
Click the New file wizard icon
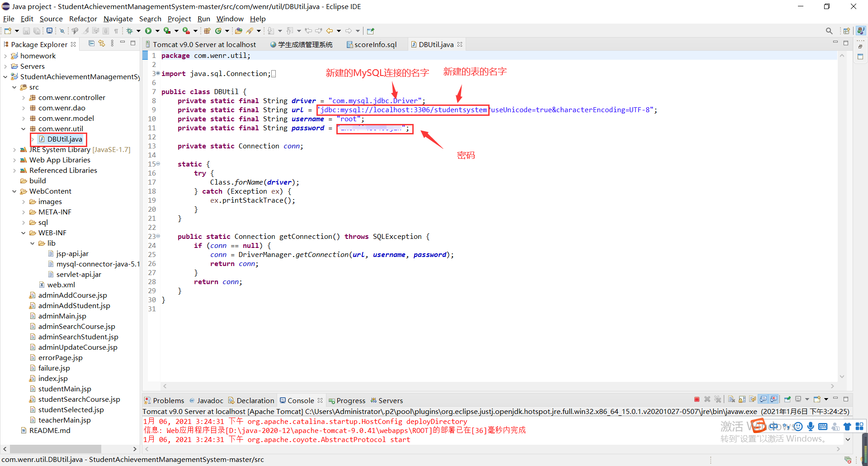(8, 31)
